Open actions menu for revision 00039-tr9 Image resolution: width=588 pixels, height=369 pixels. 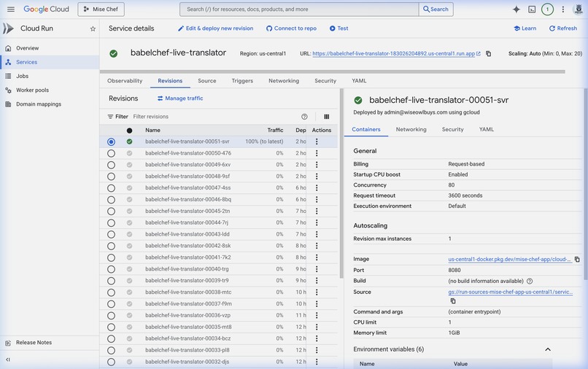coord(317,281)
